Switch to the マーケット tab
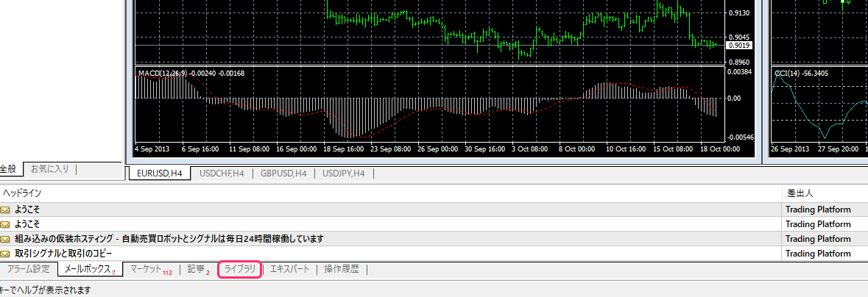Screen dimensions: 868x297 149,269
